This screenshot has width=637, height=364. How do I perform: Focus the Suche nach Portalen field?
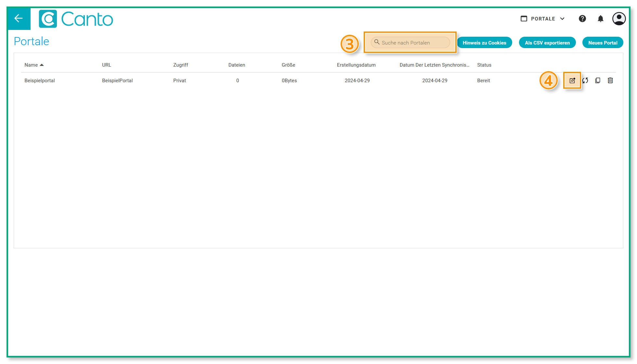point(410,43)
